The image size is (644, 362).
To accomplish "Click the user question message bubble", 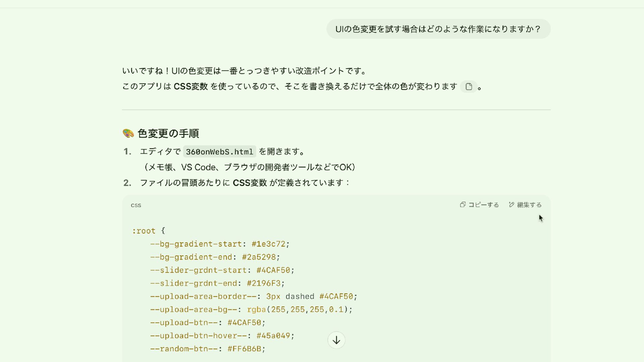I will coord(438,29).
